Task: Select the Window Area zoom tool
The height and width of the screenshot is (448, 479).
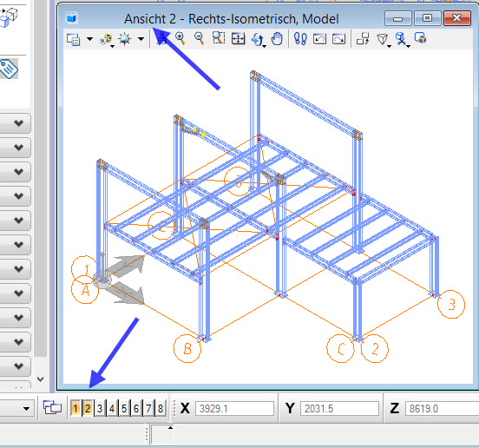Action: [219, 38]
